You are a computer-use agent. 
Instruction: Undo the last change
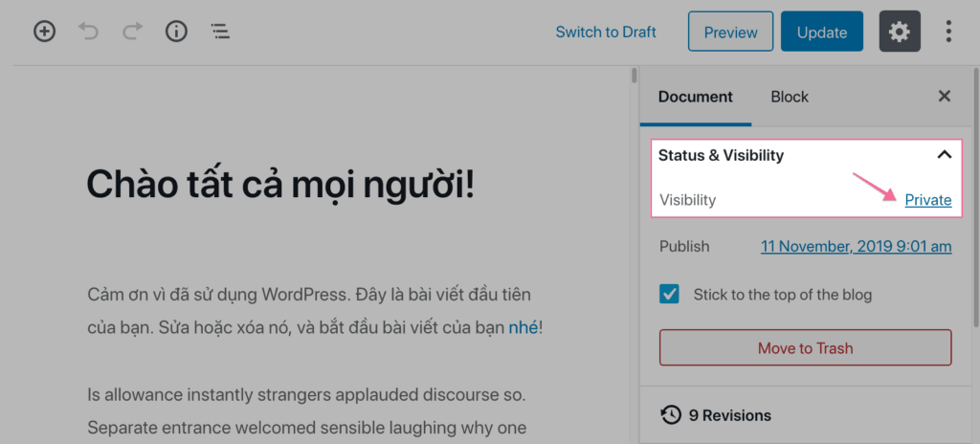pyautogui.click(x=88, y=32)
